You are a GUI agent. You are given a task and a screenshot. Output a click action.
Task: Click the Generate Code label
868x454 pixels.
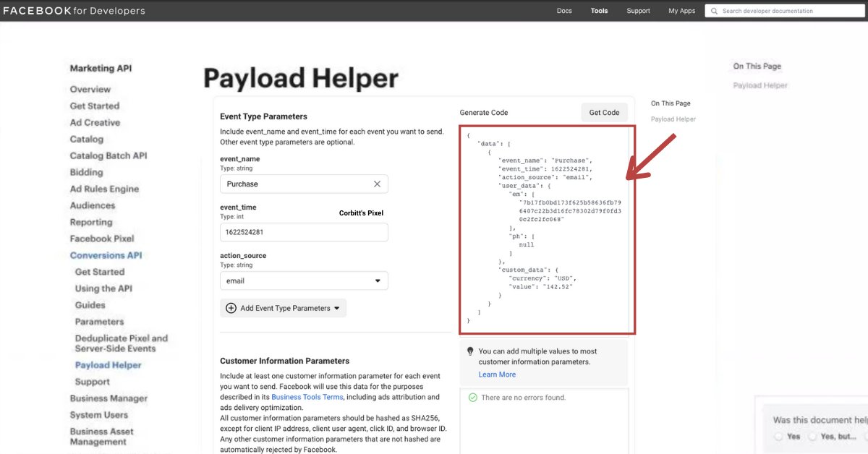[x=484, y=113]
